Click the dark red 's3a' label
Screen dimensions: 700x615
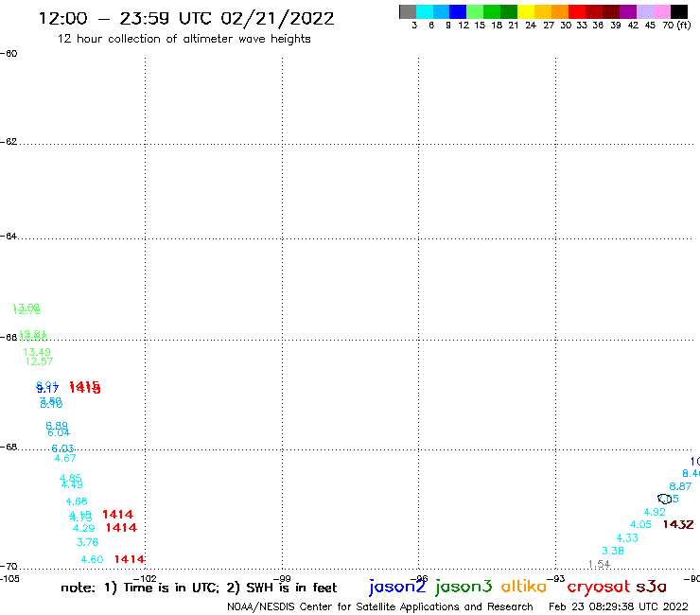[x=651, y=587]
